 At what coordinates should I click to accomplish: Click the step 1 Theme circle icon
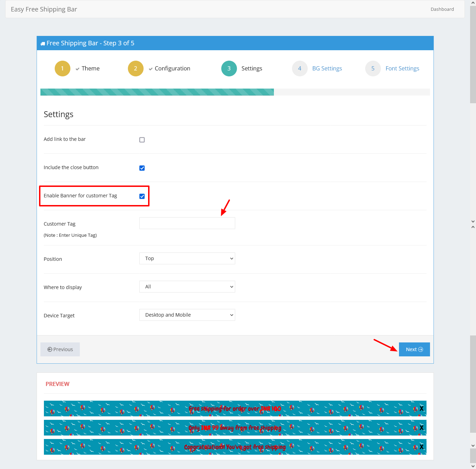tap(62, 69)
